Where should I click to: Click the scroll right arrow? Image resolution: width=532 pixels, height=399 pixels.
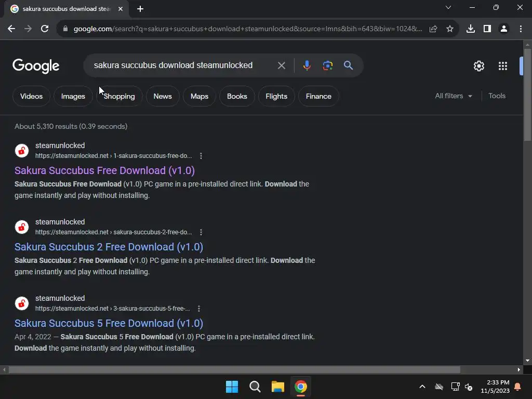click(519, 369)
